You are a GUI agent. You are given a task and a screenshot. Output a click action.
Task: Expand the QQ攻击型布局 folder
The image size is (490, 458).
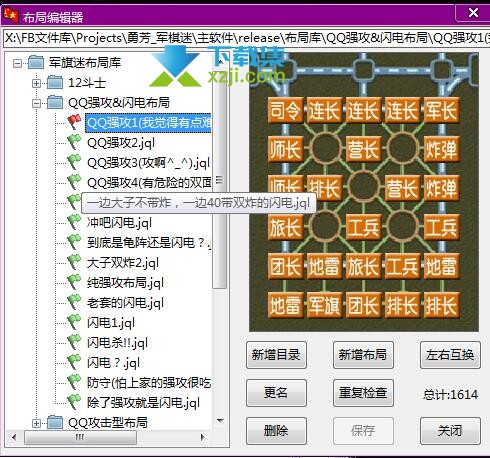click(37, 423)
